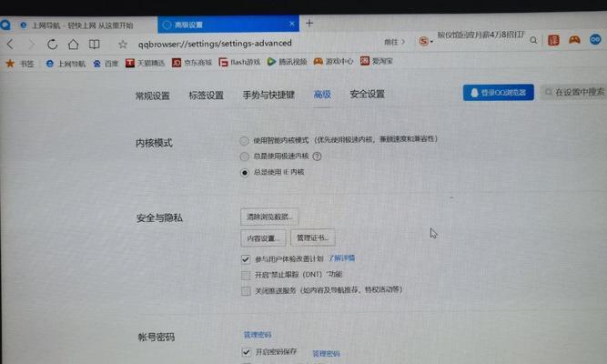
Task: Open the 爱淘宝 bookmark
Action: pyautogui.click(x=377, y=61)
